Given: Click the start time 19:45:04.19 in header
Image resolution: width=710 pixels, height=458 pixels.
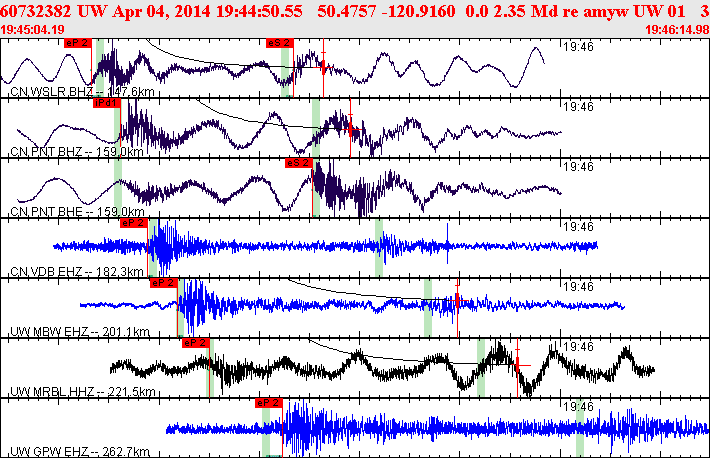Looking at the screenshot, I should 33,30.
